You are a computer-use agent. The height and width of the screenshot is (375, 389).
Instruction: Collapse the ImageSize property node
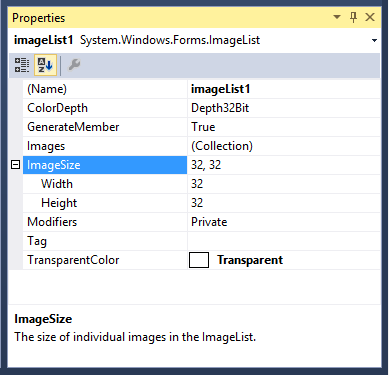[x=16, y=165]
